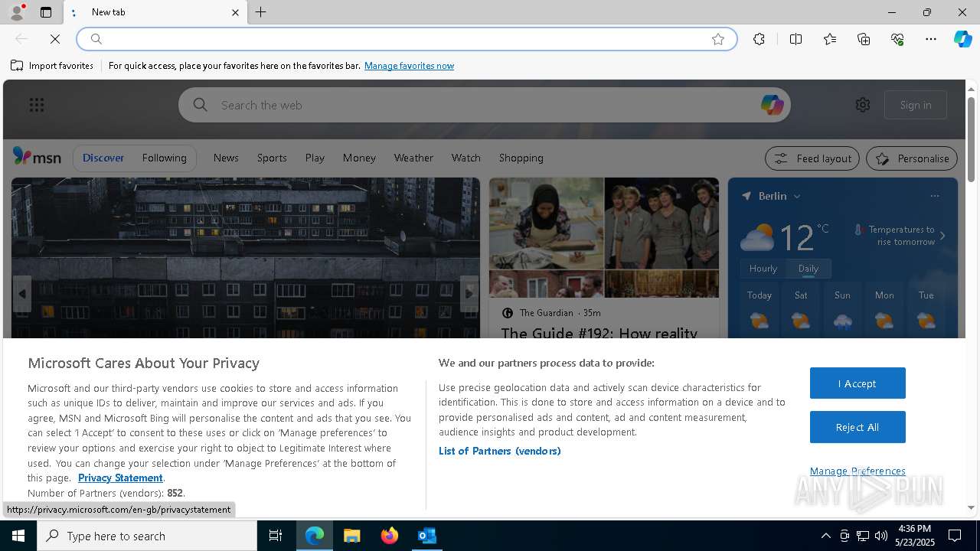Open the Collections icon
This screenshot has width=980, height=551.
point(864,39)
